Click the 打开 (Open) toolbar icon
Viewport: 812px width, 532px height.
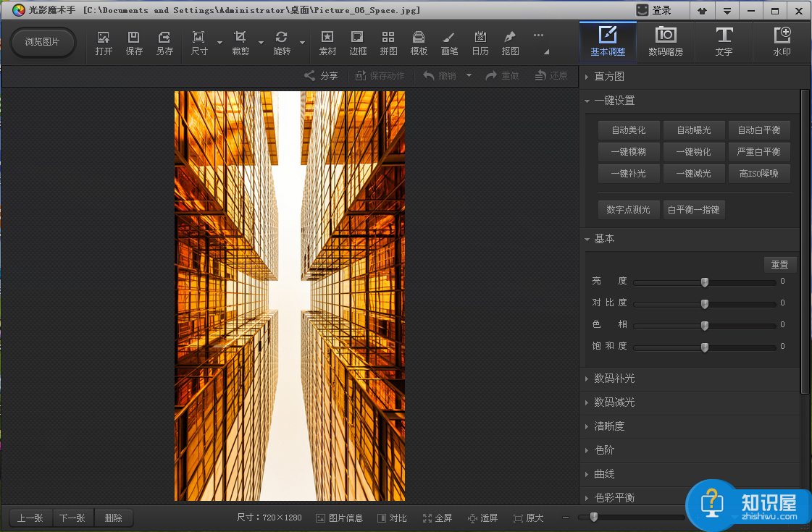104,42
